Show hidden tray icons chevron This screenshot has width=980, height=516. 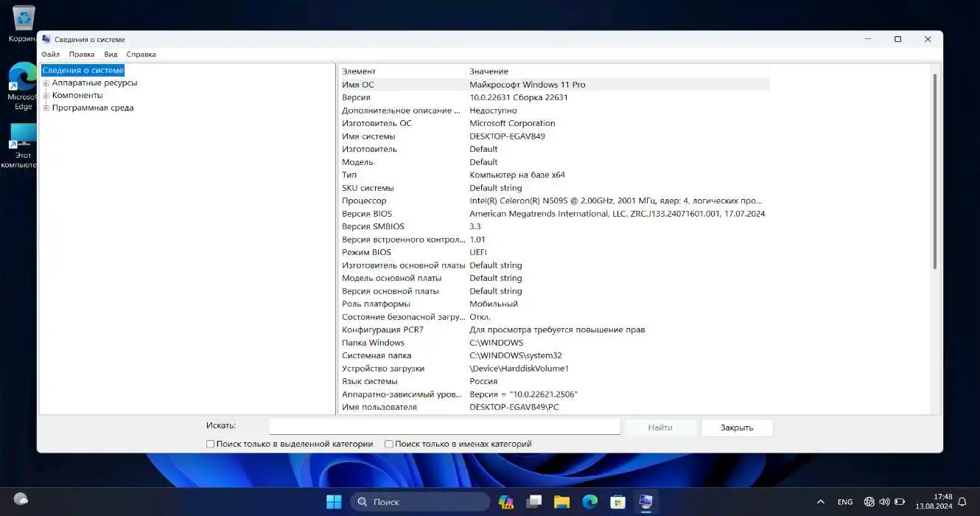[x=821, y=502]
